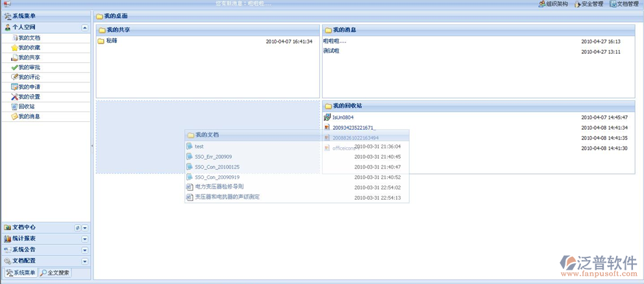Switch to the 系统菜单 bottom tab
The width and height of the screenshot is (644, 284).
(x=20, y=272)
